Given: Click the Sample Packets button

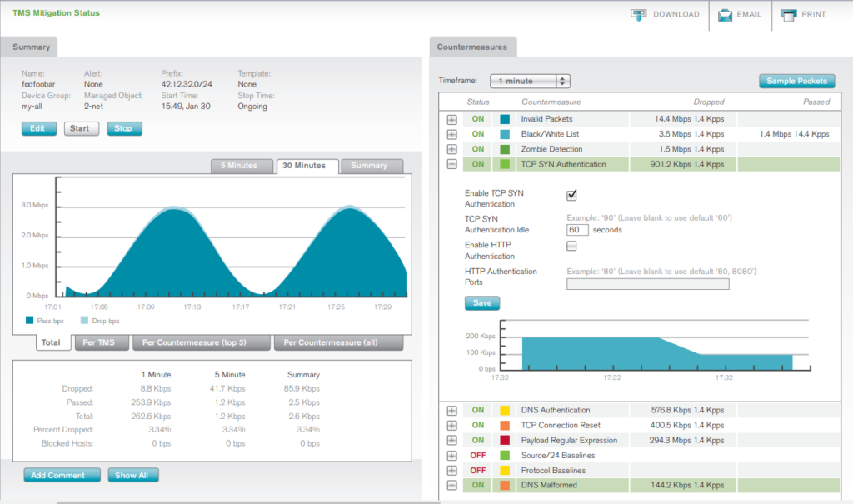Looking at the screenshot, I should [796, 81].
